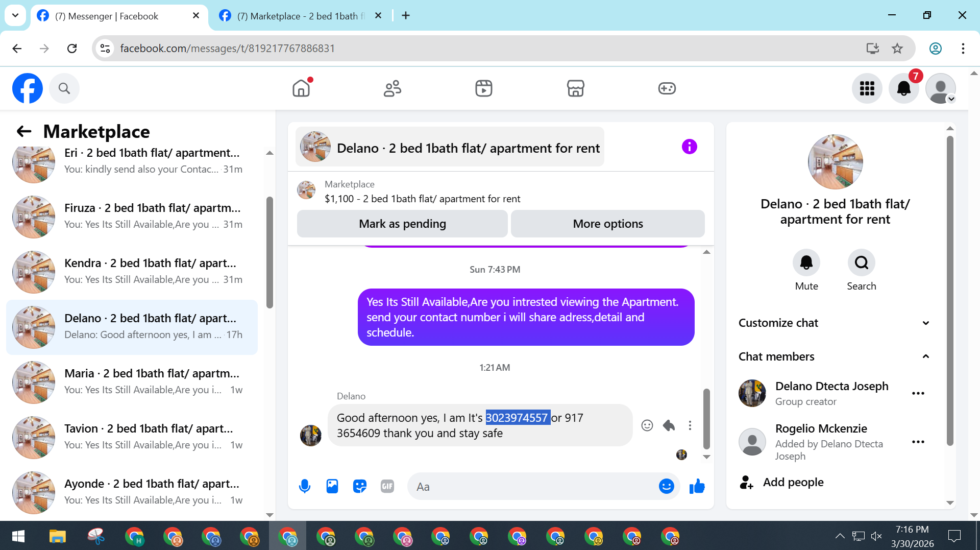Open the site information icon in address bar
The height and width of the screenshot is (550, 980).
[x=105, y=48]
